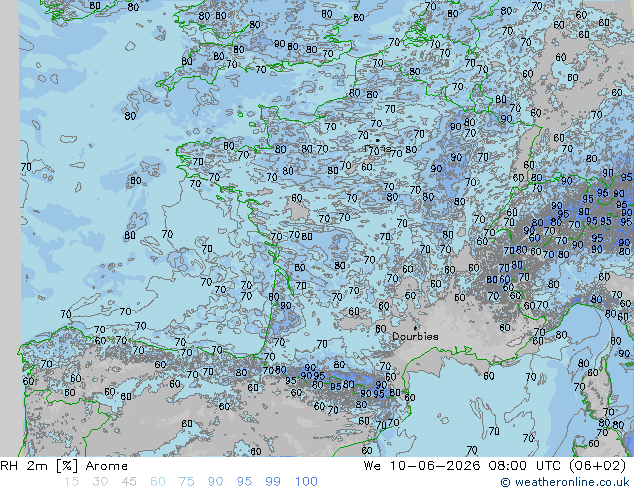Click the legend value 75

(186, 482)
